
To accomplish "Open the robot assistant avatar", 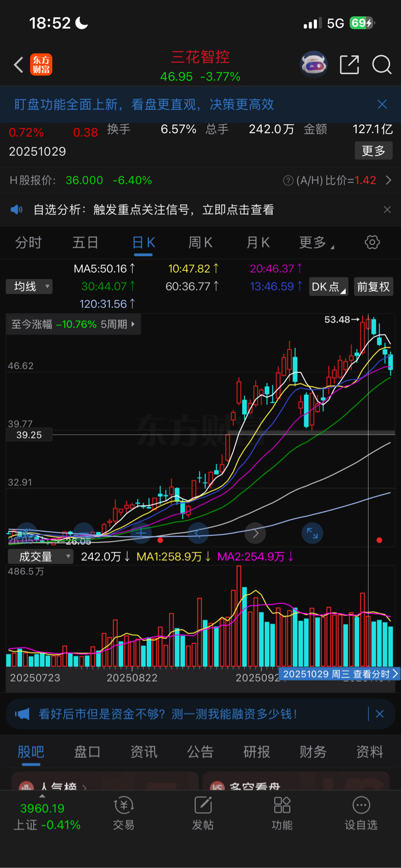I will point(314,65).
